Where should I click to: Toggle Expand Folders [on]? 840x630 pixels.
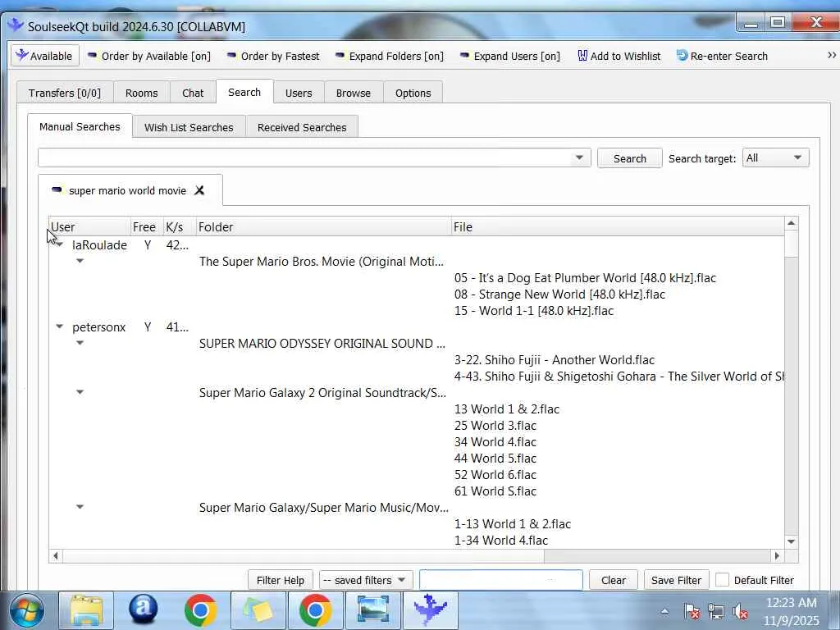pyautogui.click(x=390, y=56)
